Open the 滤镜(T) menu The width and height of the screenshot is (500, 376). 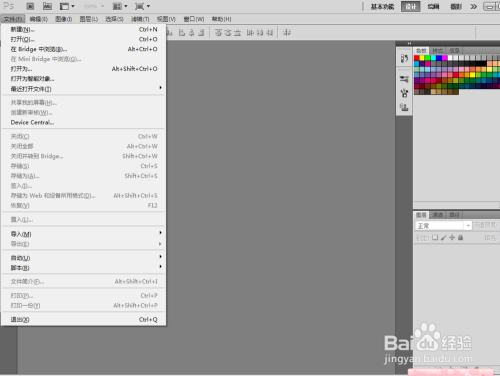tap(140, 19)
